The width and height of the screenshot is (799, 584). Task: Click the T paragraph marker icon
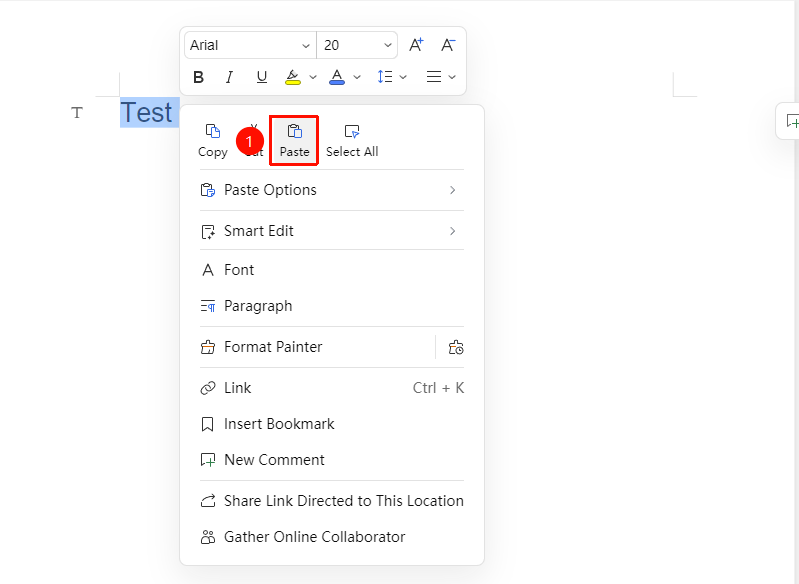77,112
